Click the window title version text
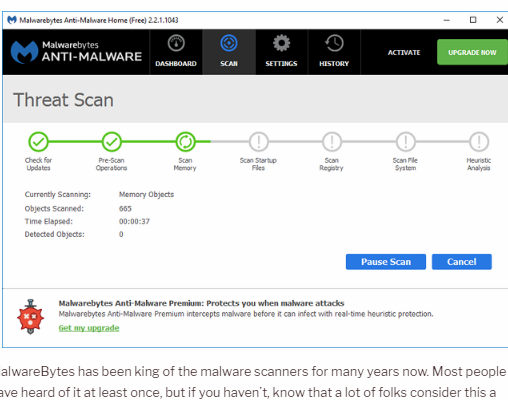508x400 pixels. pos(99,20)
